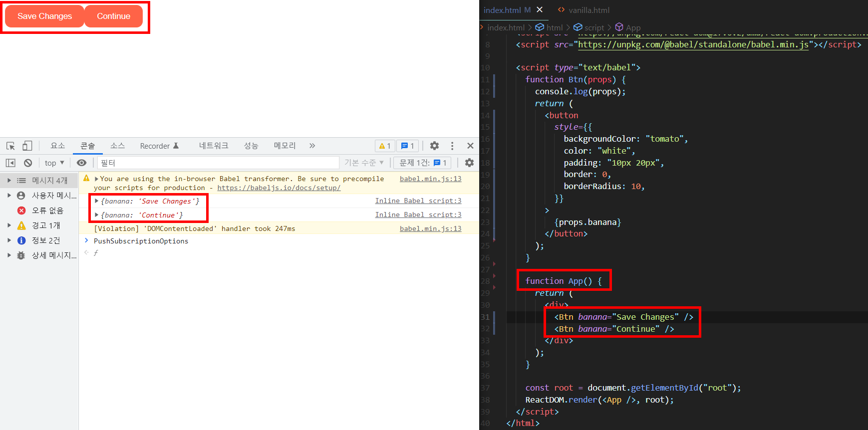
Task: Show more DevTools tabs via chevron
Action: (x=312, y=146)
